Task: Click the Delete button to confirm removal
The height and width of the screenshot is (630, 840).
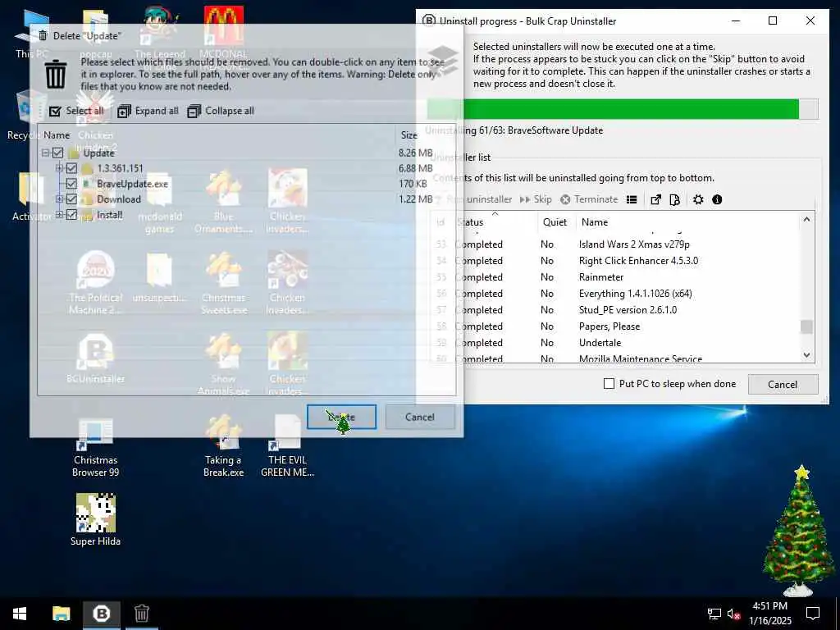Action: tap(341, 417)
